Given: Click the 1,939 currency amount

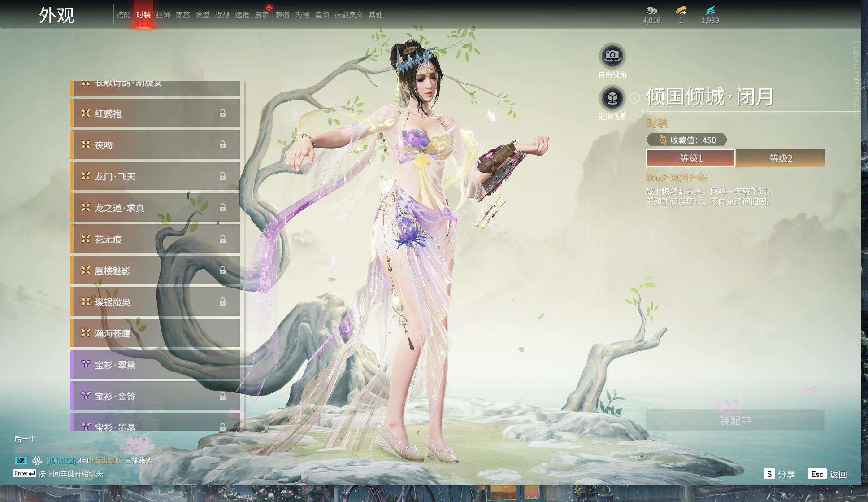Looking at the screenshot, I should tap(710, 21).
